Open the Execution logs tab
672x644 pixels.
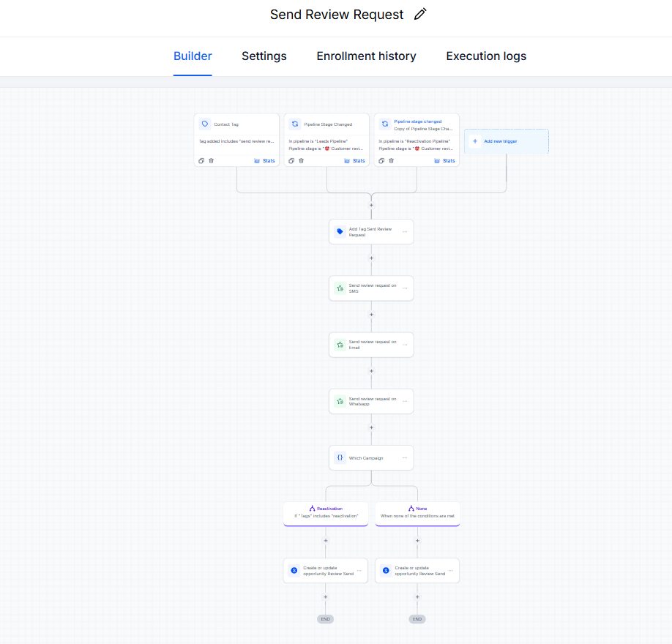[x=486, y=56]
